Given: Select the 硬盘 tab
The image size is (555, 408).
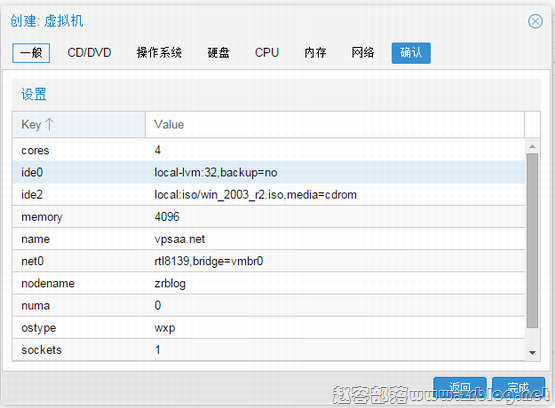Looking at the screenshot, I should click(x=218, y=53).
